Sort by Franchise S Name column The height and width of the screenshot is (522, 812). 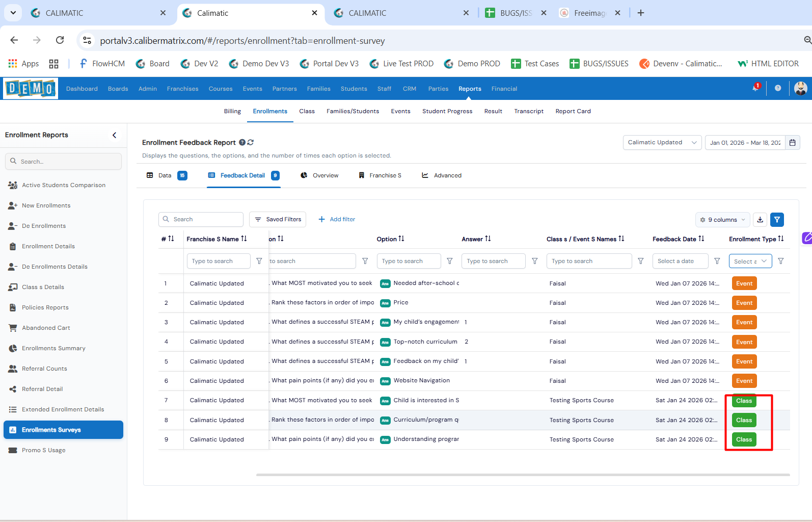point(244,239)
